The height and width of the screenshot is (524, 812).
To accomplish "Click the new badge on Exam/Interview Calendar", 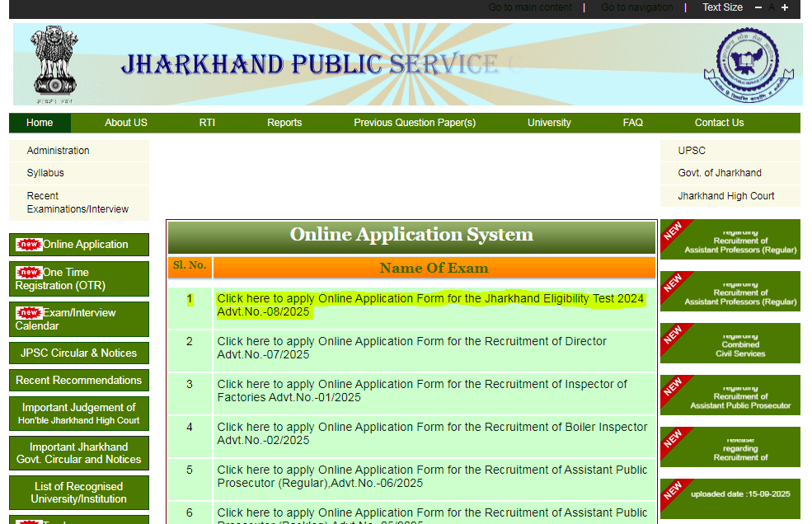I will click(x=29, y=312).
